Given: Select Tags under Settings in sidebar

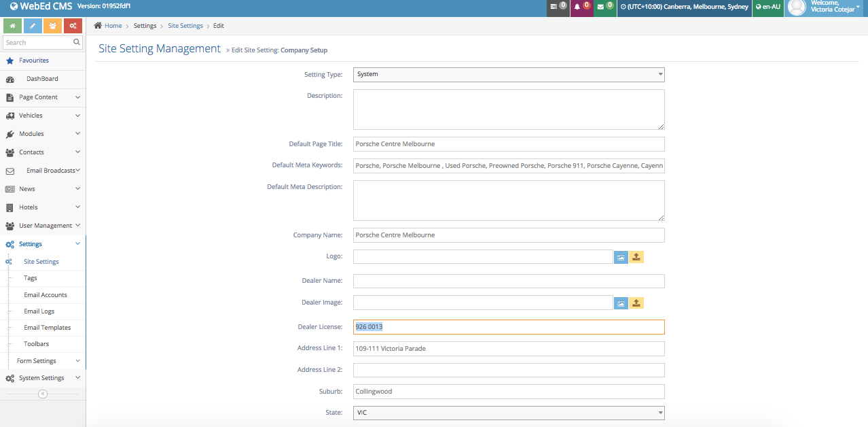Looking at the screenshot, I should click(x=31, y=278).
